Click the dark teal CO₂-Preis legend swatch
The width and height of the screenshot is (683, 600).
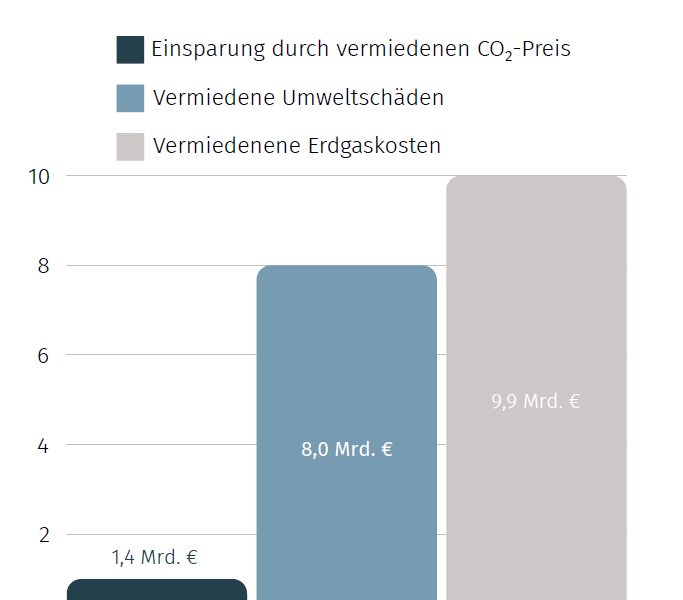point(130,50)
